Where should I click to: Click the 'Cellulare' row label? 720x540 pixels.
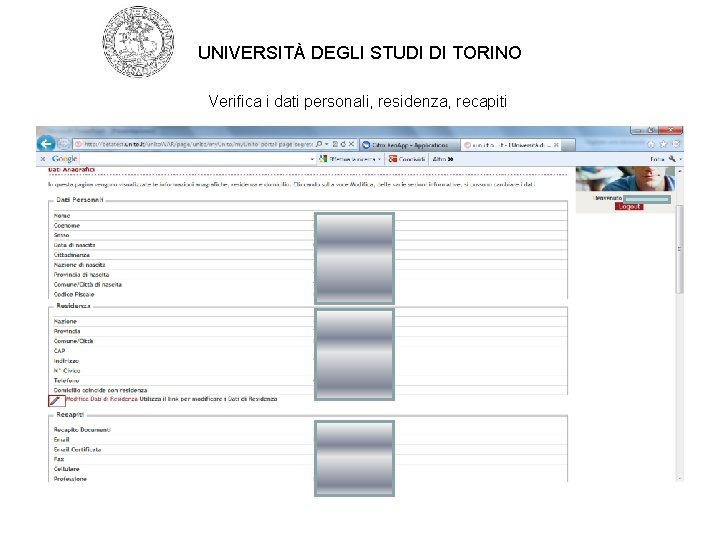pos(67,469)
